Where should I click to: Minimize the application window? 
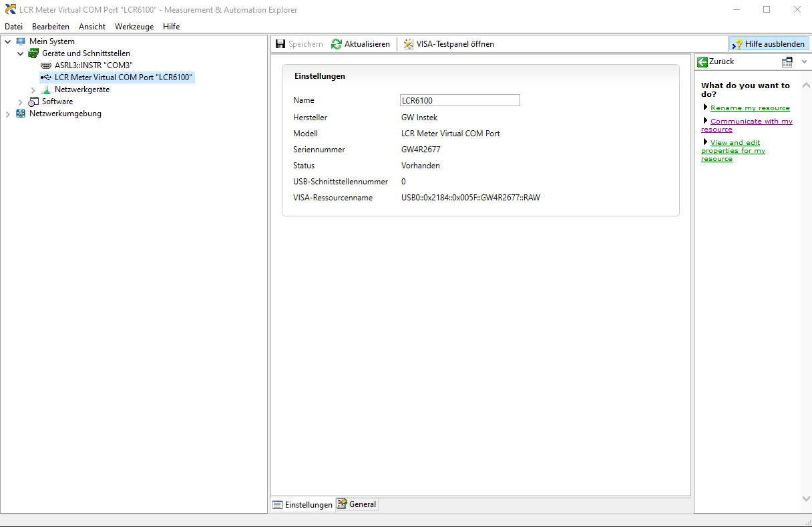737,10
